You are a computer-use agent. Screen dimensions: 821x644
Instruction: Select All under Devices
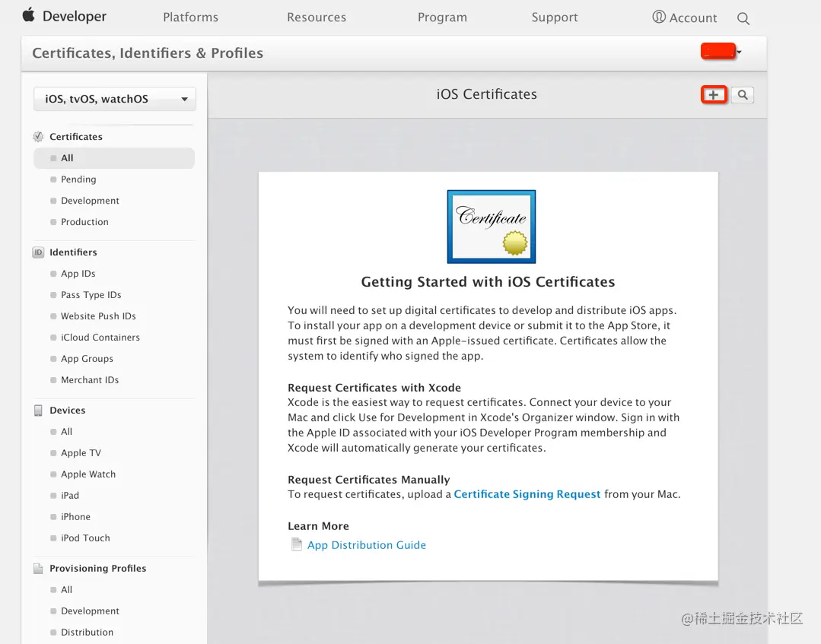coord(66,432)
